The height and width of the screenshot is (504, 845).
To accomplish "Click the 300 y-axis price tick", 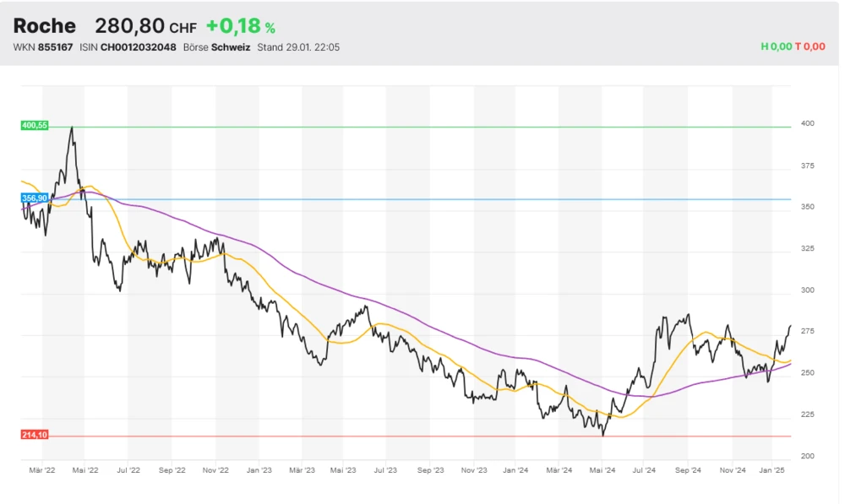I will click(x=808, y=290).
